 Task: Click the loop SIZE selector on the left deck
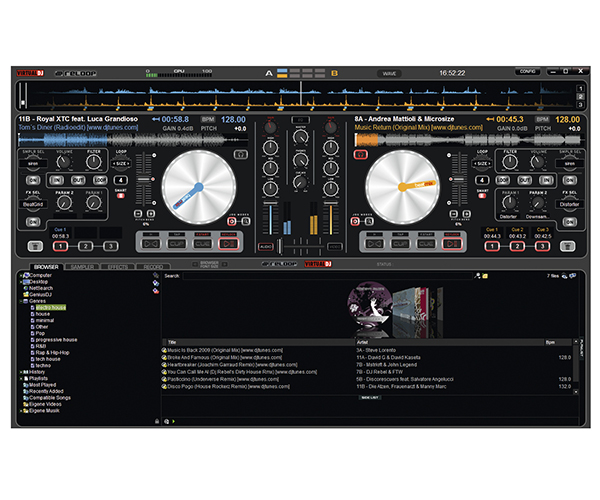(x=121, y=163)
